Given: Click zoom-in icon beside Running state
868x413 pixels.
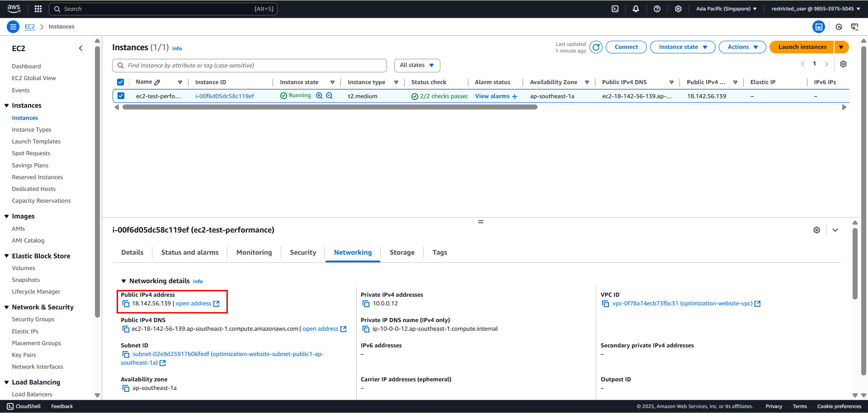Looking at the screenshot, I should tap(319, 95).
